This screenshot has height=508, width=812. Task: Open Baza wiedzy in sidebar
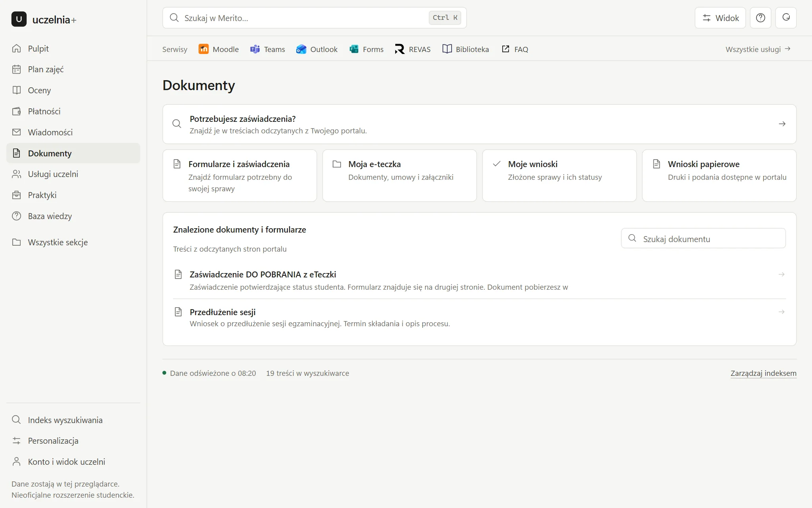[73, 216]
